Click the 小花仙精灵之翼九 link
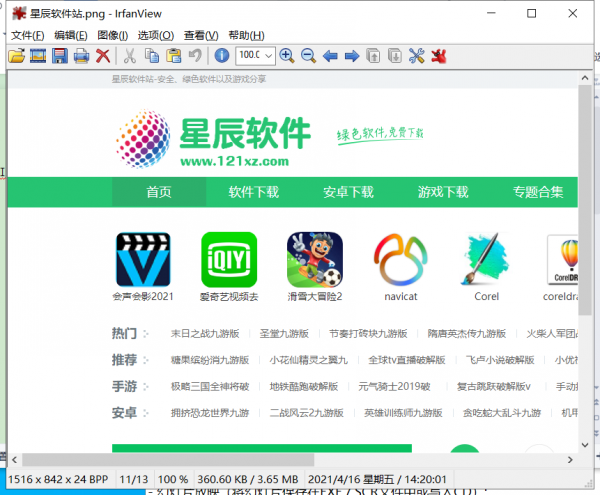This screenshot has height=495, width=600. point(308,360)
